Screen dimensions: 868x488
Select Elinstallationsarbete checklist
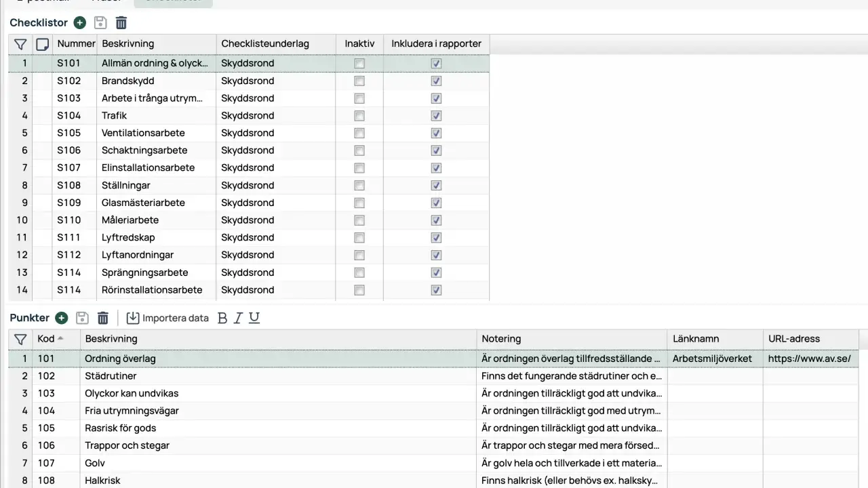(x=249, y=167)
